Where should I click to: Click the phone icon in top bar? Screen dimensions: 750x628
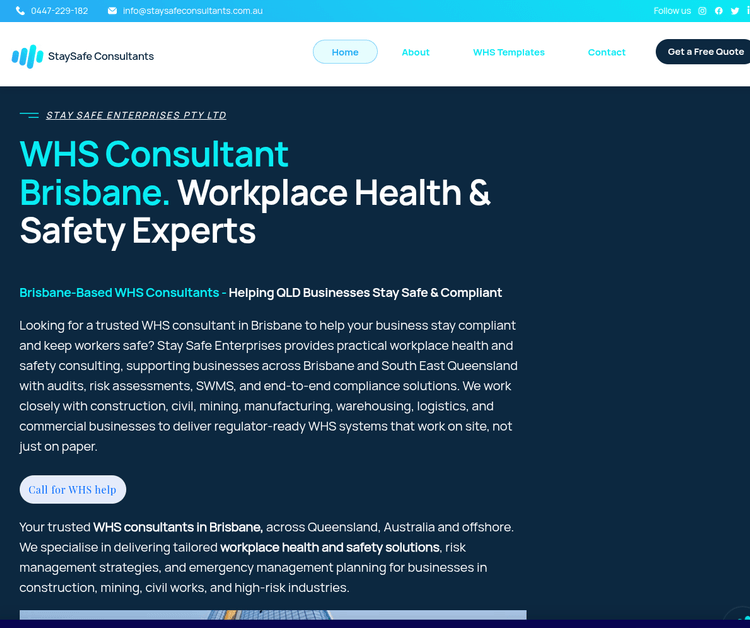(x=20, y=11)
